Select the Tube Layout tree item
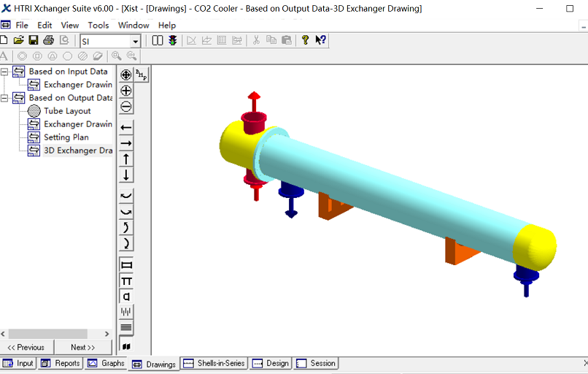 [67, 111]
